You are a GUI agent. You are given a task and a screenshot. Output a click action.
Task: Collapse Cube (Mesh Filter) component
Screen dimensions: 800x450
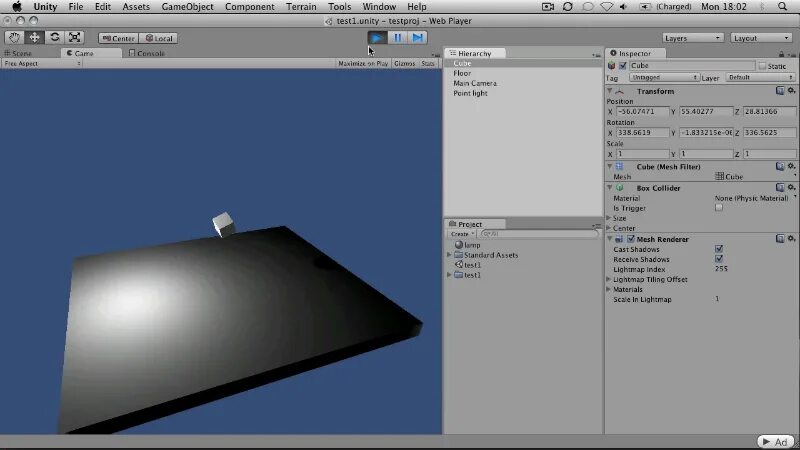point(610,167)
